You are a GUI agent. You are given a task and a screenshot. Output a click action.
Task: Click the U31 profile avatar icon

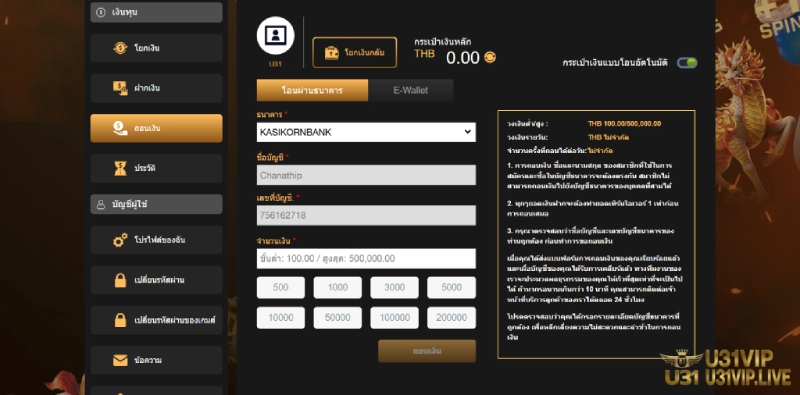coord(276,36)
